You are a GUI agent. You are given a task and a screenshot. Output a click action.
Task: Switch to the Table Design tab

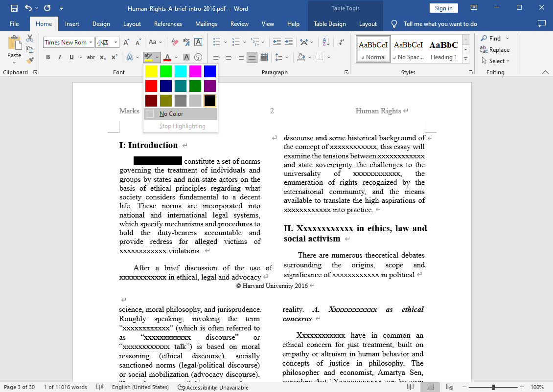329,24
